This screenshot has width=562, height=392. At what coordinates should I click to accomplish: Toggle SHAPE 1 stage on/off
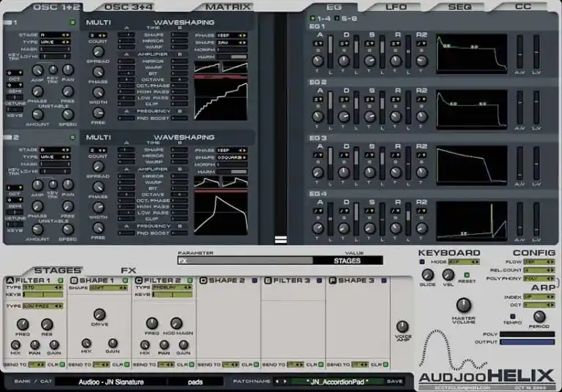point(125,280)
